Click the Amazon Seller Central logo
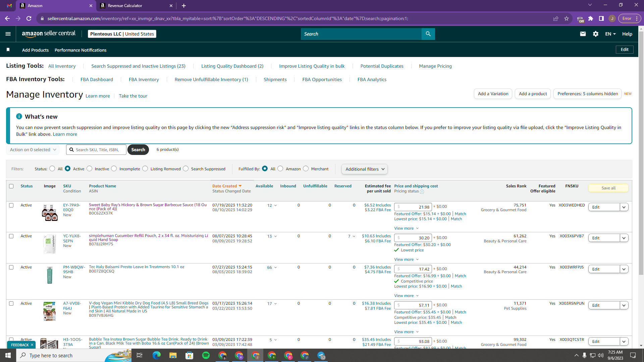644x362 pixels. coord(49,34)
